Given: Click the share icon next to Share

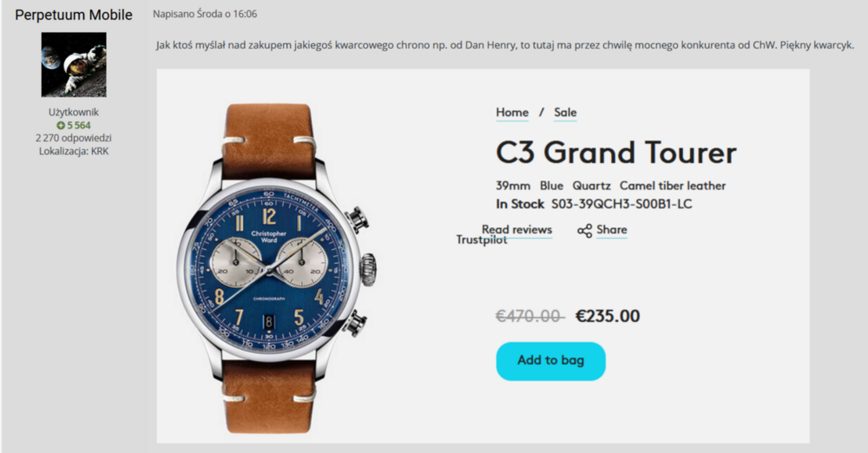Looking at the screenshot, I should (x=584, y=231).
